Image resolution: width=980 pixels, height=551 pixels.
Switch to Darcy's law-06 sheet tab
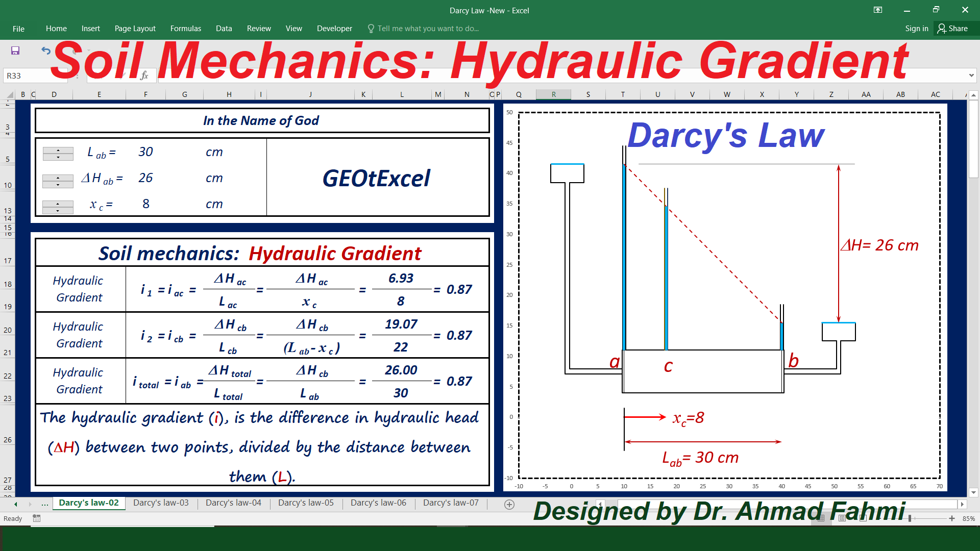pos(378,503)
